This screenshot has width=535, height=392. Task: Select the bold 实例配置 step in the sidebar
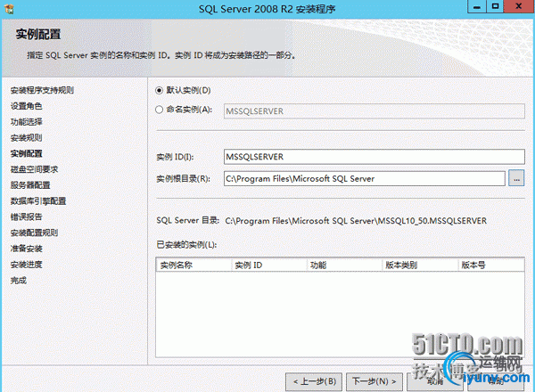pos(26,153)
